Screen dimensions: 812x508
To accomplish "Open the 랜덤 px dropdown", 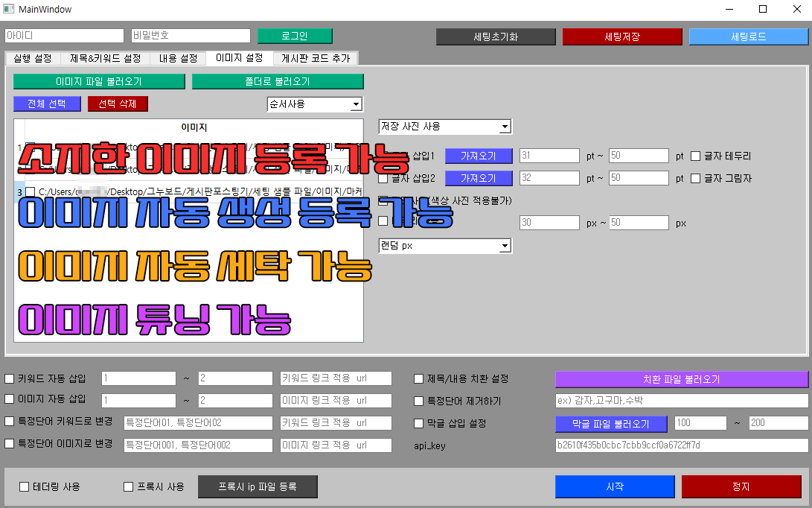I will click(444, 245).
